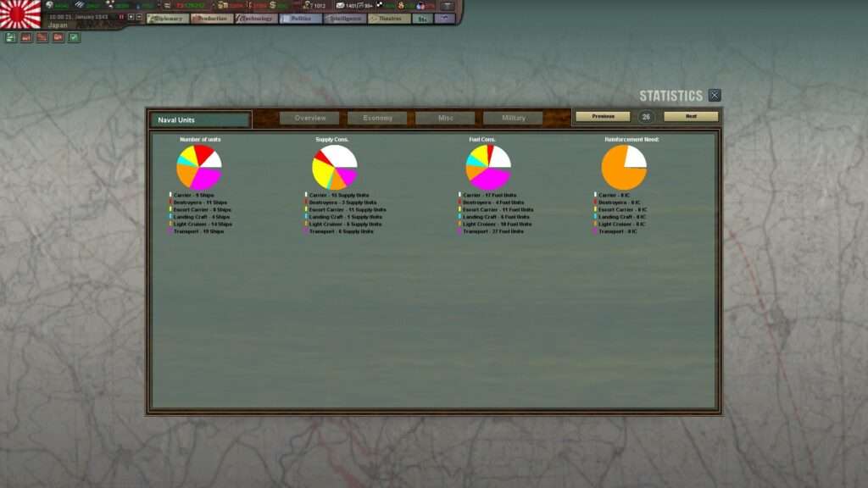Increase game speed with plus button
The width and height of the screenshot is (868, 488).
pyautogui.click(x=131, y=17)
